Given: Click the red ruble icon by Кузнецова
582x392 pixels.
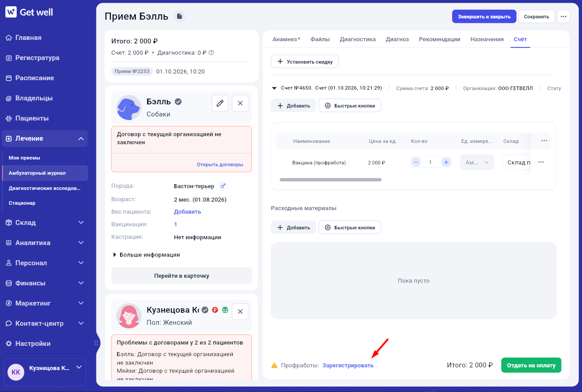Looking at the screenshot, I should click(x=215, y=310).
